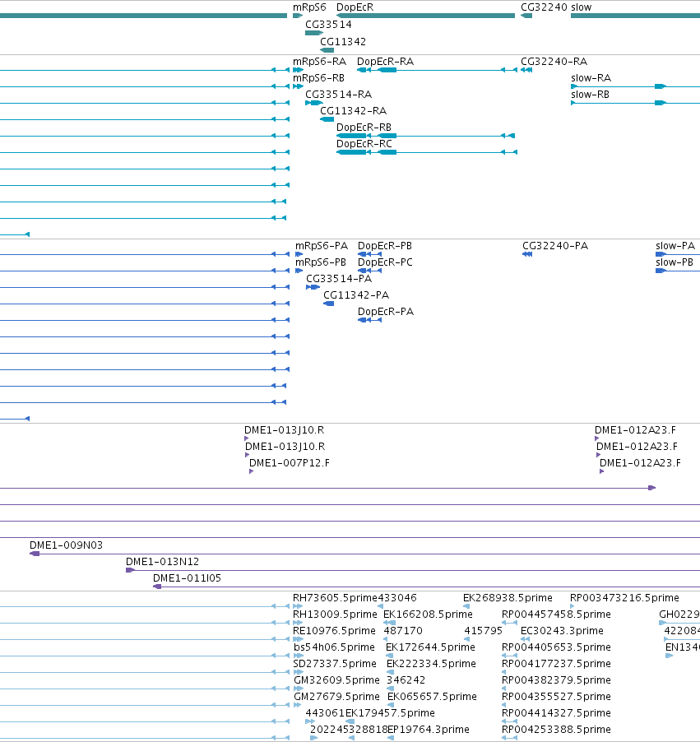Click BAC end DME1-007P12.F

(290, 463)
